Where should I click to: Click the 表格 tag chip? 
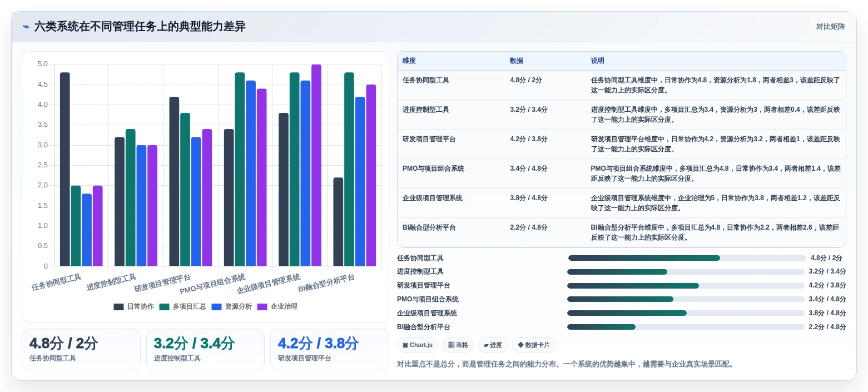click(458, 345)
